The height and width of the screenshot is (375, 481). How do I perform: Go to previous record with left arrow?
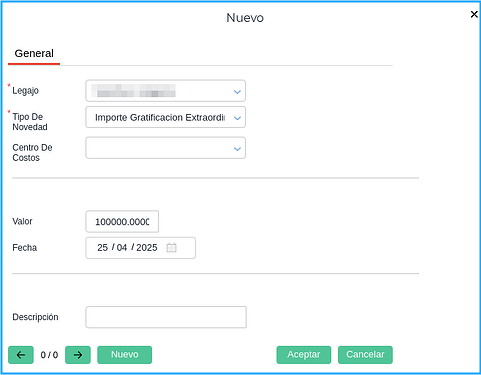tap(21, 355)
